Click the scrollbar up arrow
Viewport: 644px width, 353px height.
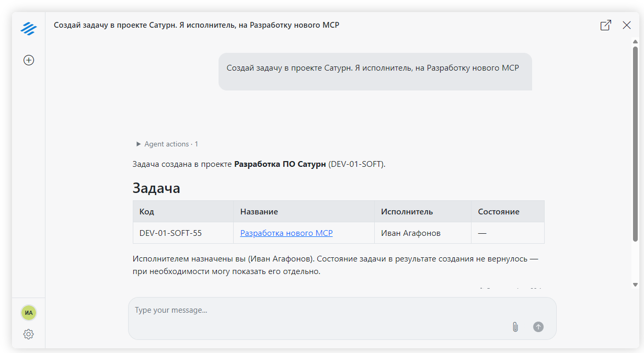(x=635, y=42)
